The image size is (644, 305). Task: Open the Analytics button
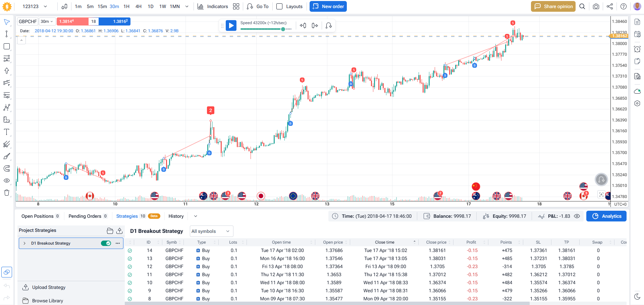pyautogui.click(x=606, y=216)
